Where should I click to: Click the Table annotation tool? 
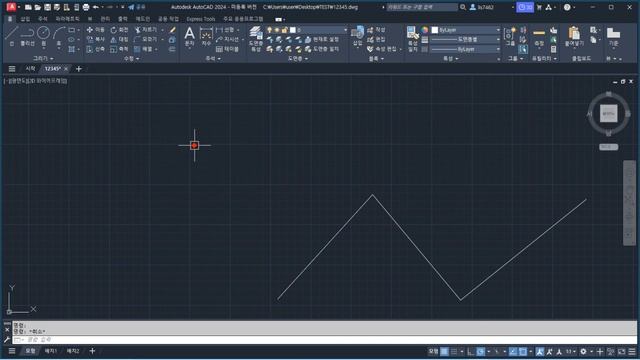pyautogui.click(x=227, y=49)
